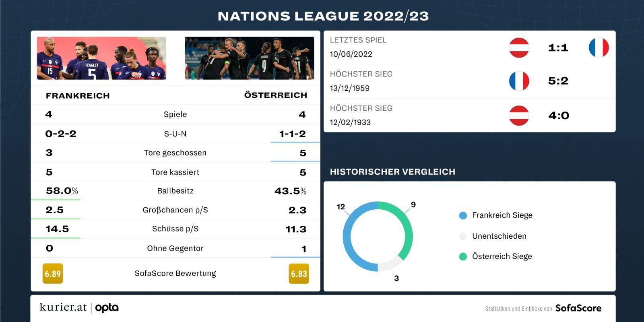The width and height of the screenshot is (644, 322).
Task: Click blue Frankreich Siege legend dot
Action: [x=463, y=215]
